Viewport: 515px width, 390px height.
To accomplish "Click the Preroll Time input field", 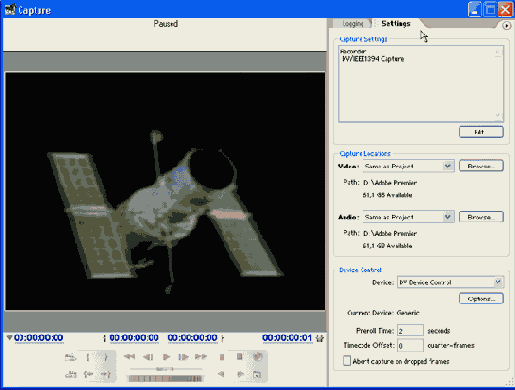I will (x=410, y=331).
